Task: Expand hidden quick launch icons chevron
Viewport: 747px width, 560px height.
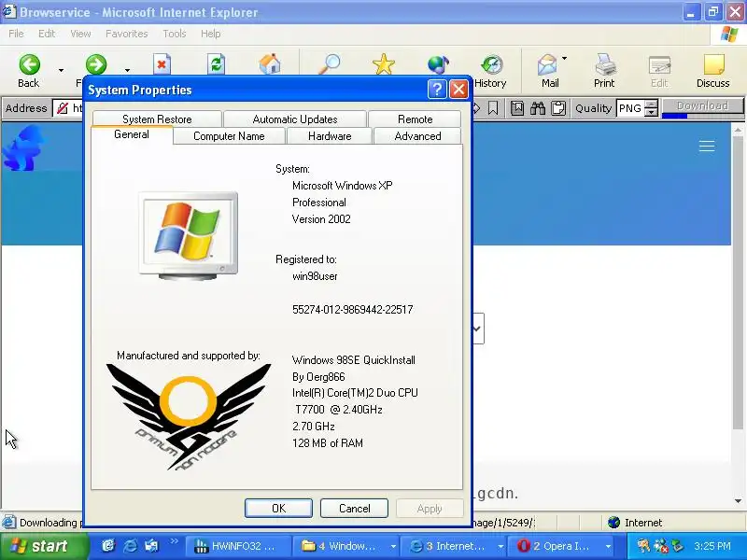Action: 174,541
